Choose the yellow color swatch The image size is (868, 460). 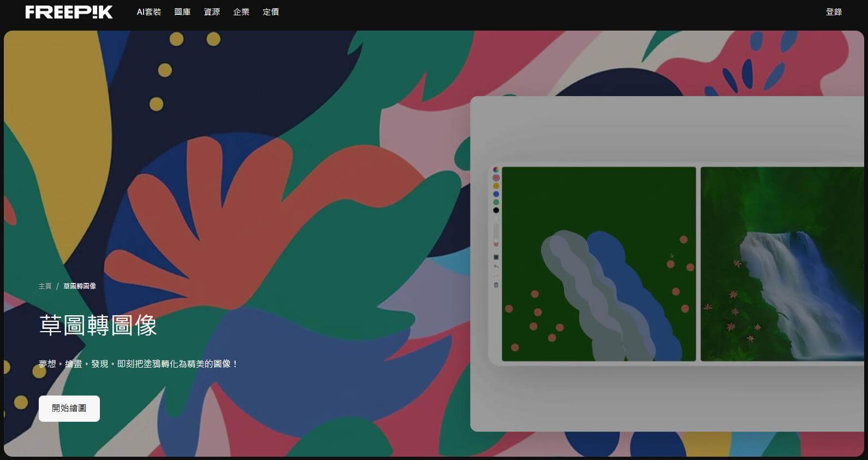tap(496, 186)
